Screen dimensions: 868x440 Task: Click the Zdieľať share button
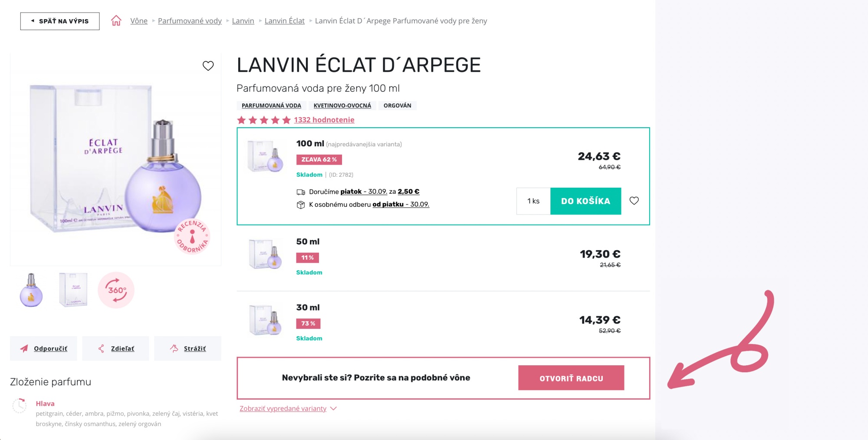pyautogui.click(x=116, y=348)
